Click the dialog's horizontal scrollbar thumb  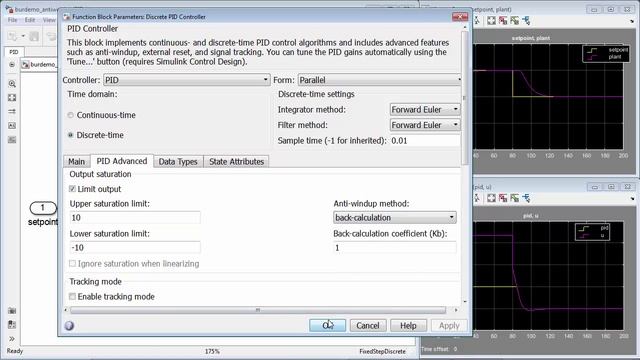click(x=258, y=310)
